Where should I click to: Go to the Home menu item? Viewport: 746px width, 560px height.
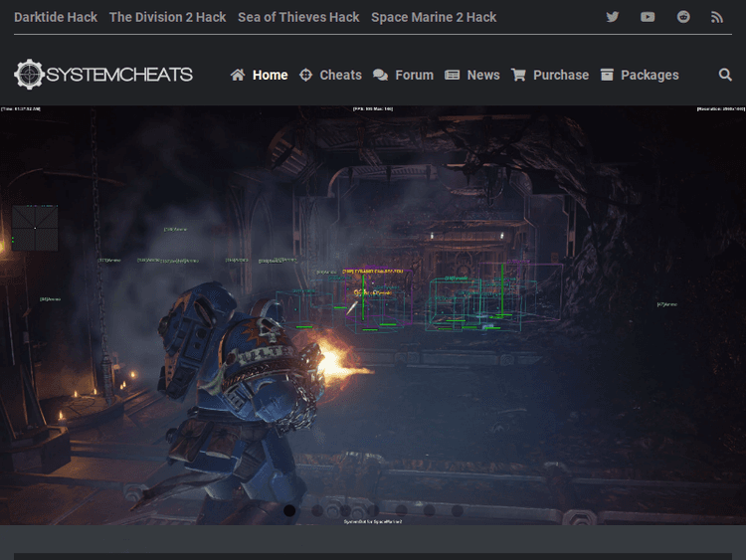(270, 75)
